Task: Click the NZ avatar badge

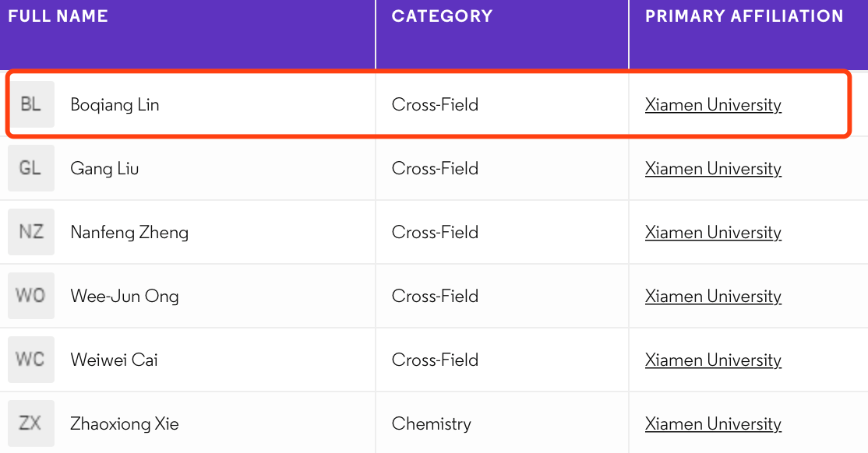Action: pos(31,232)
